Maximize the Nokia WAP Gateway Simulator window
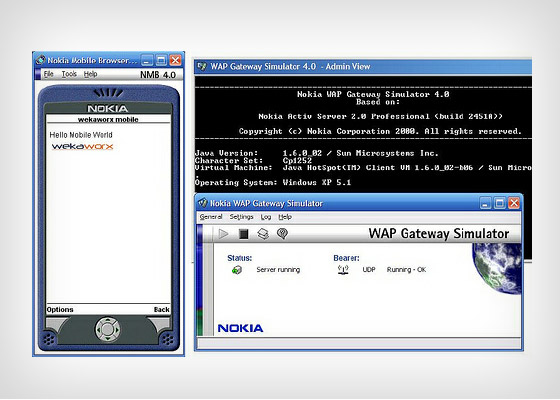The image size is (560, 400). (499, 203)
